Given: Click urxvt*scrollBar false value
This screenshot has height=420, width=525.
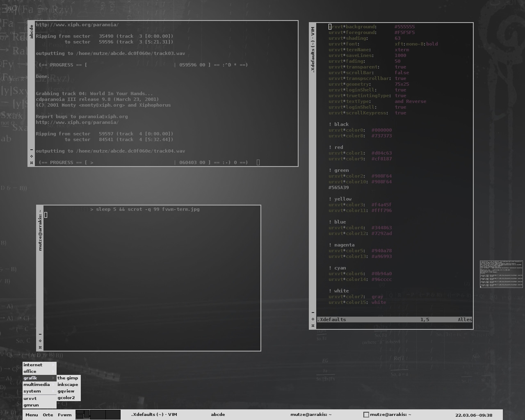Looking at the screenshot, I should pos(402,73).
